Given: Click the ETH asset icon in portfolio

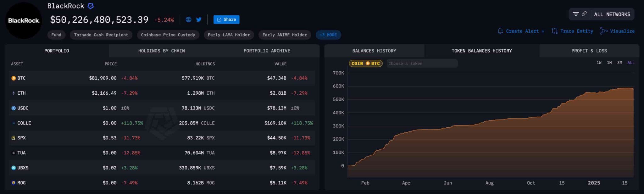Looking at the screenshot, I should pos(14,93).
